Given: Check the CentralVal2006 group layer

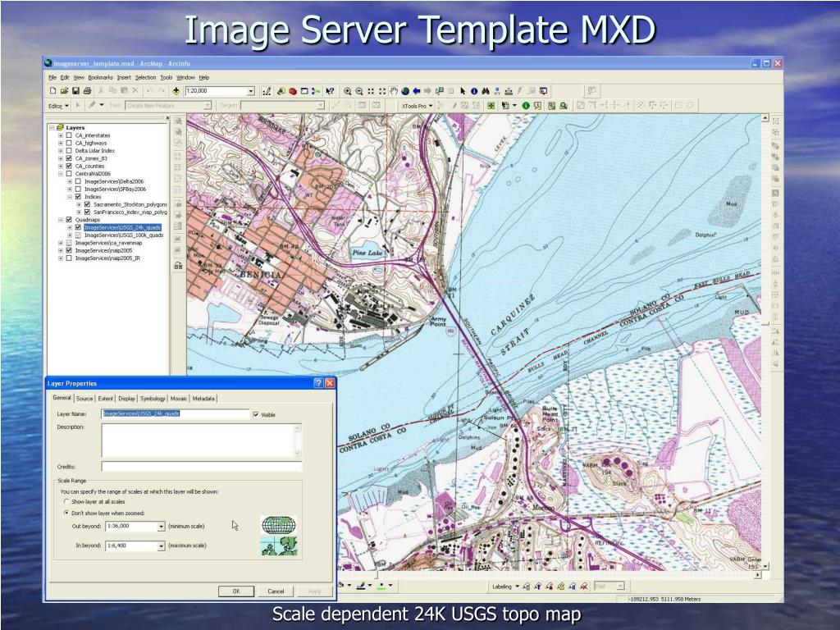Looking at the screenshot, I should (69, 174).
